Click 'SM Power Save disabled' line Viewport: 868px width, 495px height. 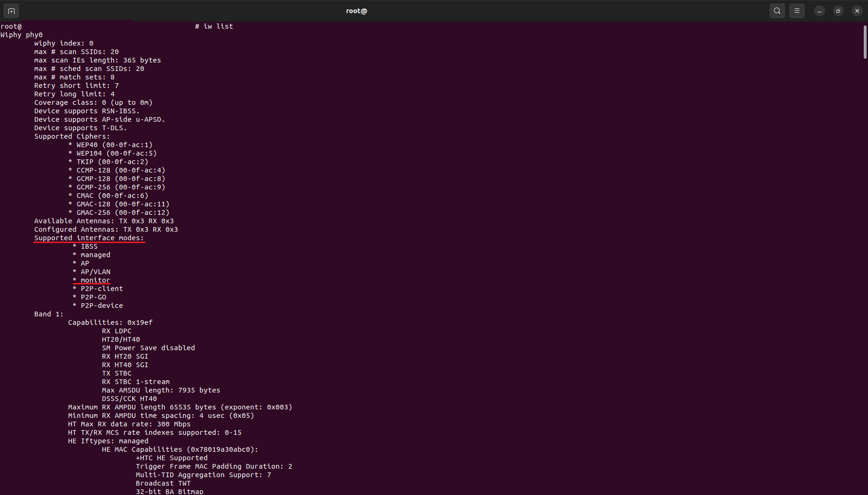click(x=149, y=348)
